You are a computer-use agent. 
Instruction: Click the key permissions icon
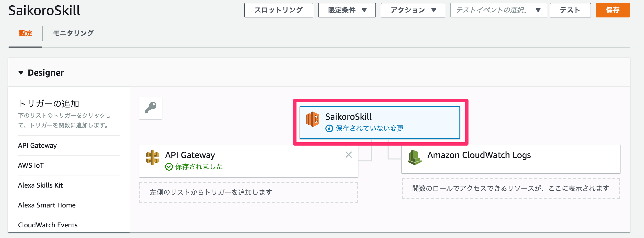click(x=151, y=108)
